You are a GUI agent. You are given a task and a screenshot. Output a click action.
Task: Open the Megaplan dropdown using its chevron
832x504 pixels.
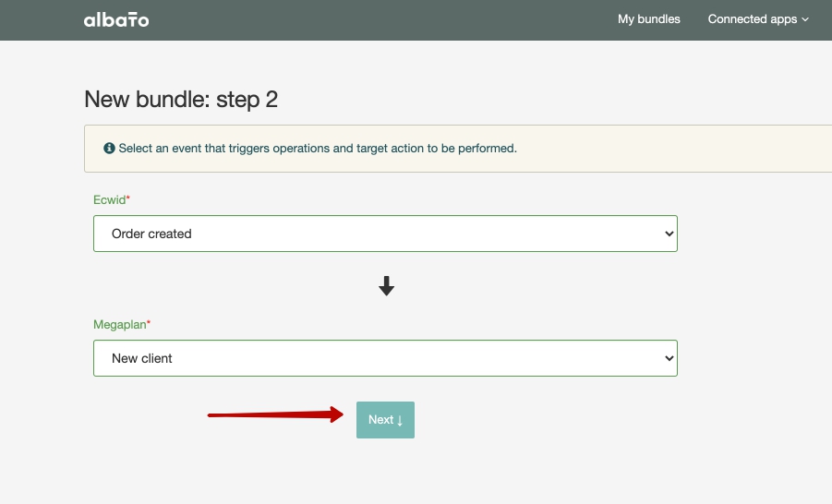pyautogui.click(x=669, y=359)
